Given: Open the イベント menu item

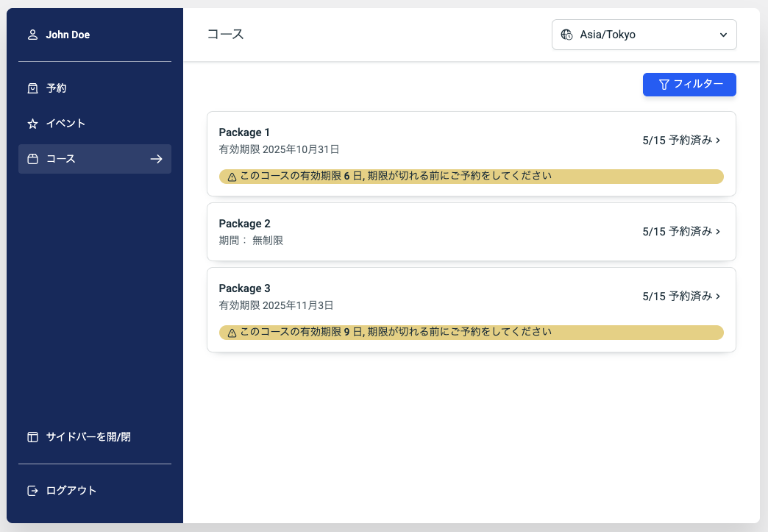Looking at the screenshot, I should coord(66,124).
